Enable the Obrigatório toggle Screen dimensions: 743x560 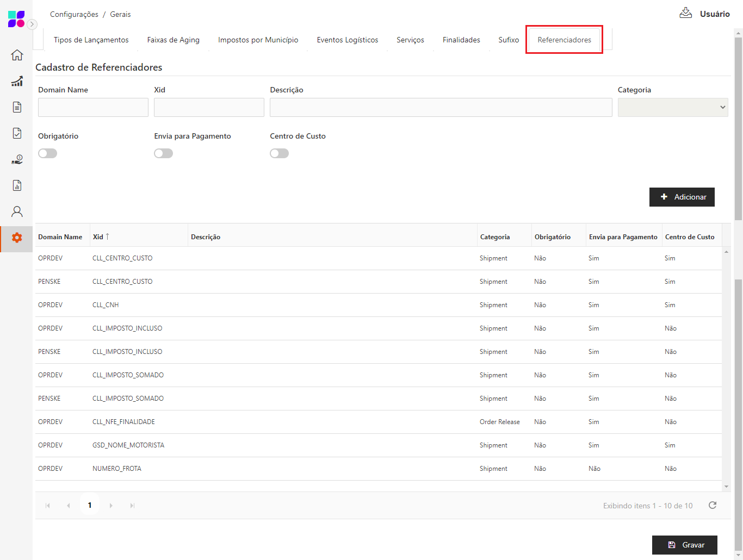[48, 153]
